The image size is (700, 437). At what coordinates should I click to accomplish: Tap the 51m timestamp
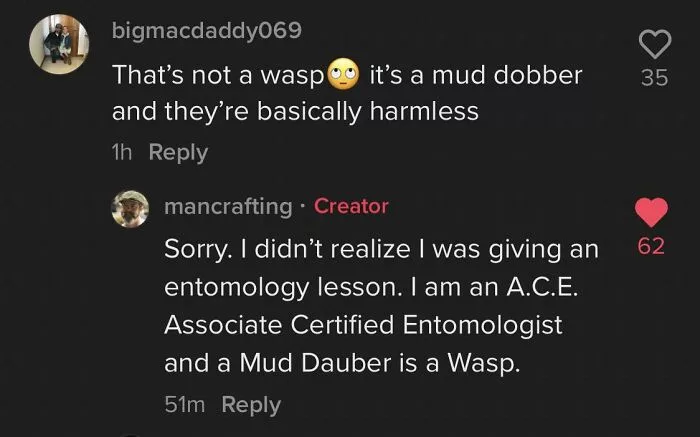pyautogui.click(x=184, y=404)
